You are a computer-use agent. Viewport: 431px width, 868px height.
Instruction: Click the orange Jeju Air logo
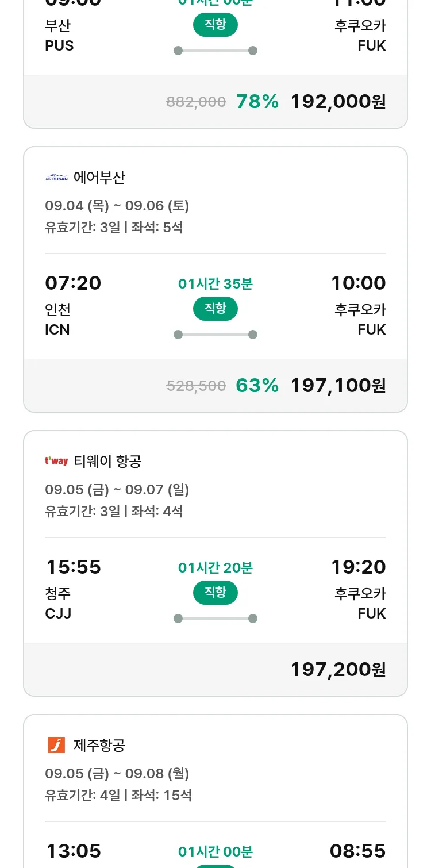click(56, 745)
